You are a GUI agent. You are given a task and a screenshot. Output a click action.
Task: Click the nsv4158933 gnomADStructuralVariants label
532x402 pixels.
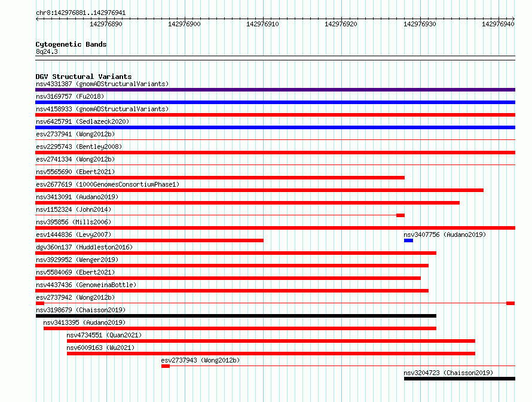pyautogui.click(x=102, y=109)
